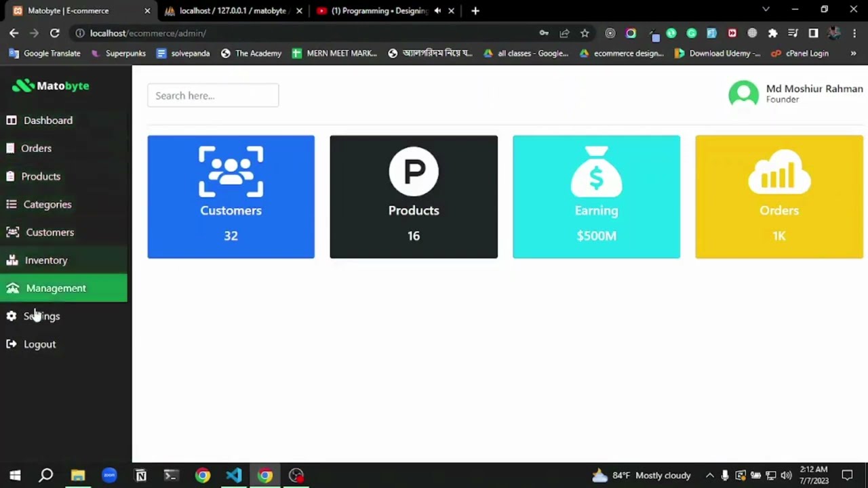The height and width of the screenshot is (488, 868).
Task: Click the Products icon in sidebar
Action: [10, 176]
